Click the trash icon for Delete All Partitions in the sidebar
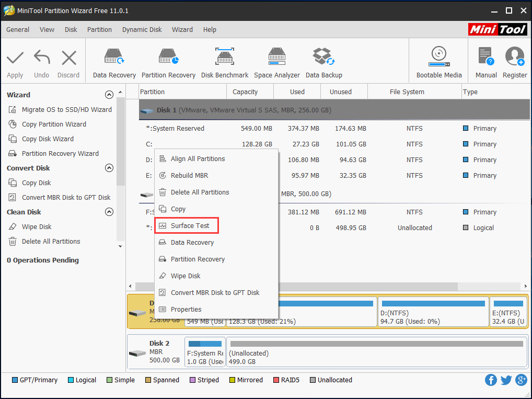This screenshot has height=399, width=532. [x=13, y=241]
